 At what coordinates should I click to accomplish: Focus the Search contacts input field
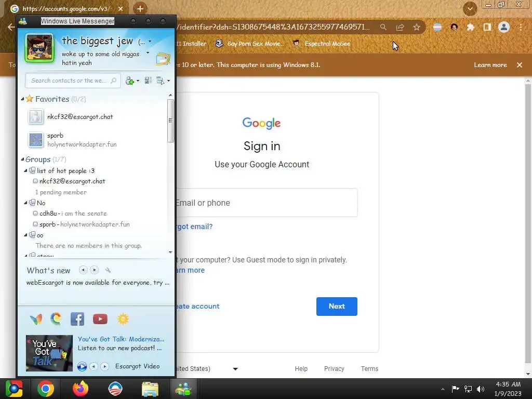[73, 81]
